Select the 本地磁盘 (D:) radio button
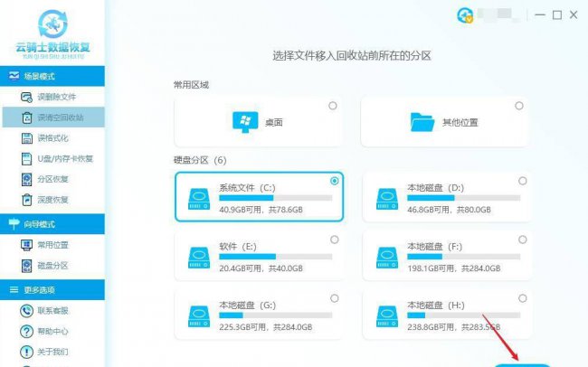The height and width of the screenshot is (367, 588). pos(523,181)
